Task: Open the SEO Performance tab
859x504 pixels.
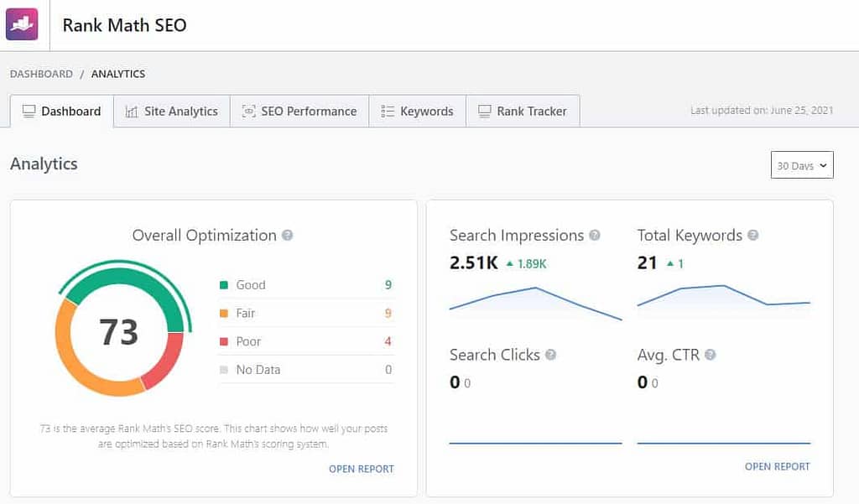Action: point(299,112)
